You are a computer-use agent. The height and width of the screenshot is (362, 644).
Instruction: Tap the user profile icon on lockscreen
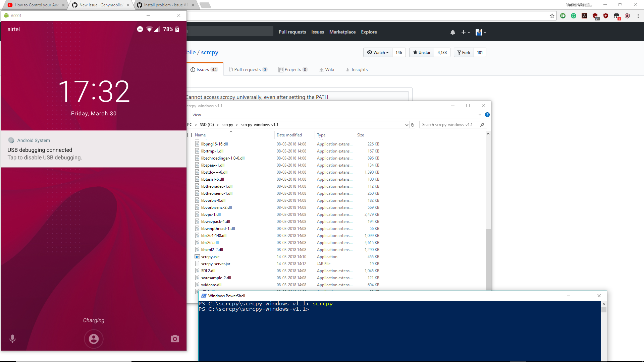[94, 339]
